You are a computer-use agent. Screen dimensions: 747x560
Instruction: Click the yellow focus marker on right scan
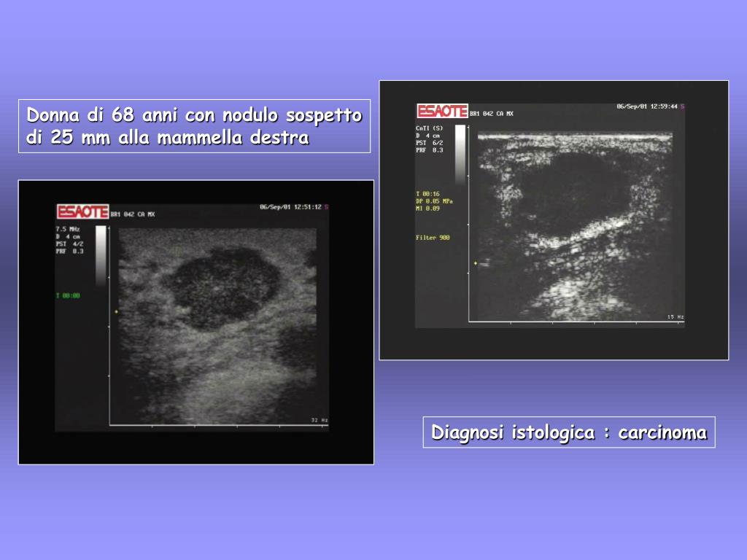(x=476, y=262)
